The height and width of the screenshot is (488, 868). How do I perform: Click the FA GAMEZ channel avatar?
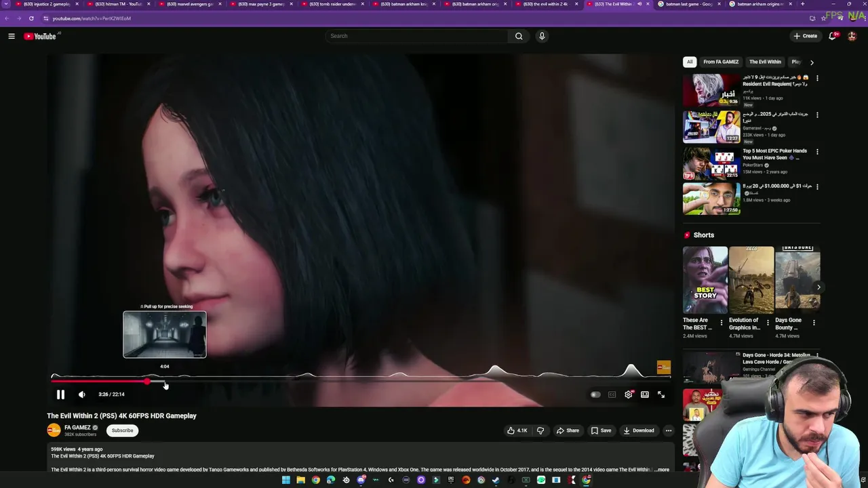pyautogui.click(x=54, y=430)
